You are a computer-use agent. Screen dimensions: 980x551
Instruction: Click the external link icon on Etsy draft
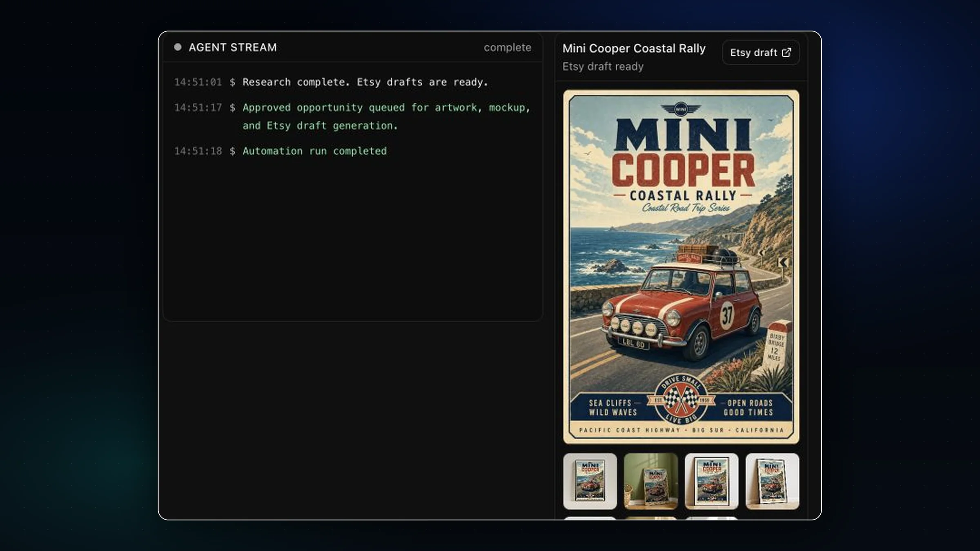click(x=786, y=52)
